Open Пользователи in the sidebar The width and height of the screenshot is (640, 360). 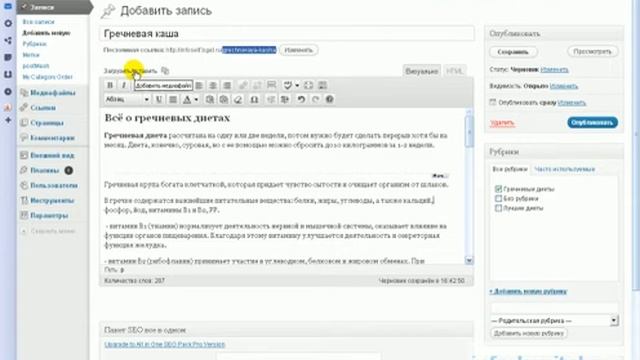54,186
